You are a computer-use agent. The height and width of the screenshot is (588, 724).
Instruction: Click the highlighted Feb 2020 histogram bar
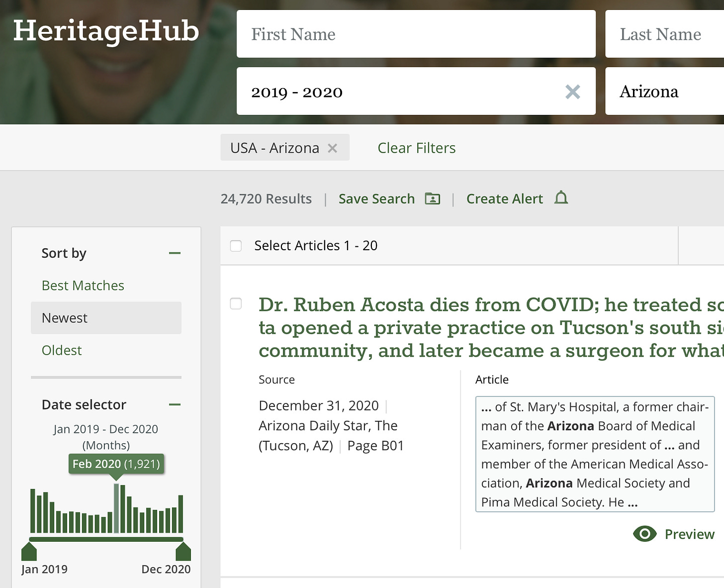[x=116, y=508]
